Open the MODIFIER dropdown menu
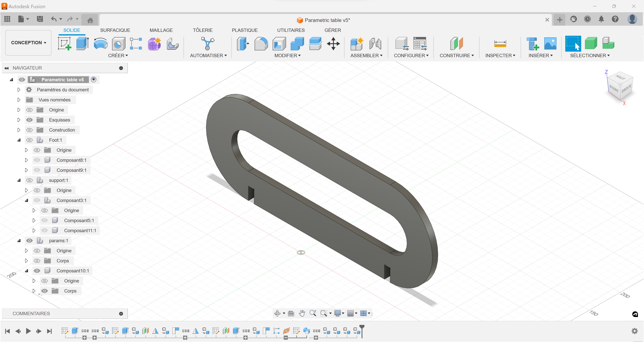The width and height of the screenshot is (644, 342). click(287, 55)
